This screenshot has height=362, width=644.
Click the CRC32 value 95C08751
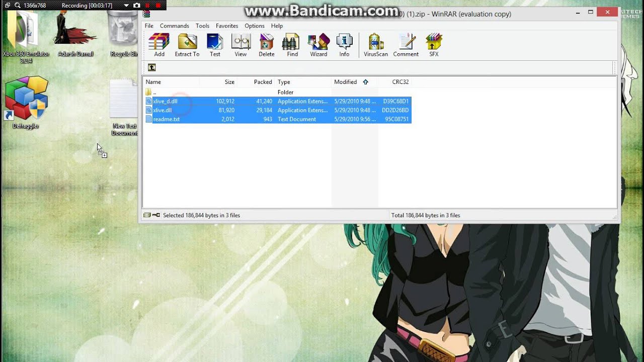tap(397, 119)
